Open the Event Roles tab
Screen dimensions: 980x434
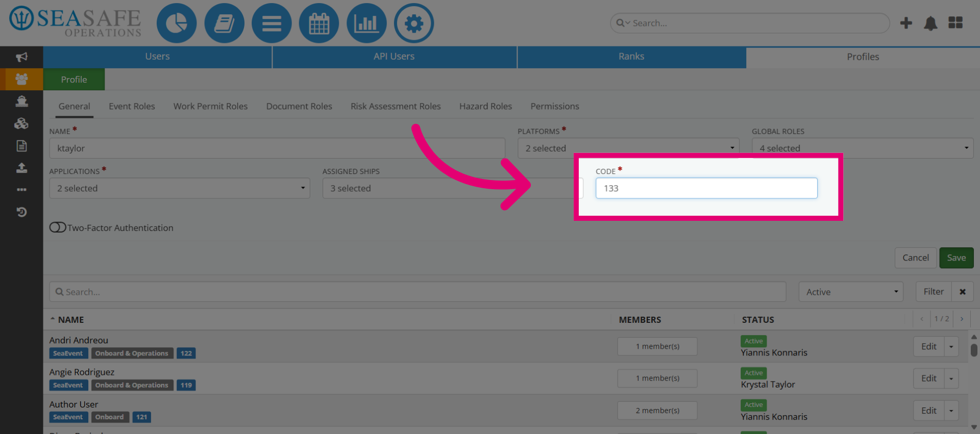[x=132, y=106]
